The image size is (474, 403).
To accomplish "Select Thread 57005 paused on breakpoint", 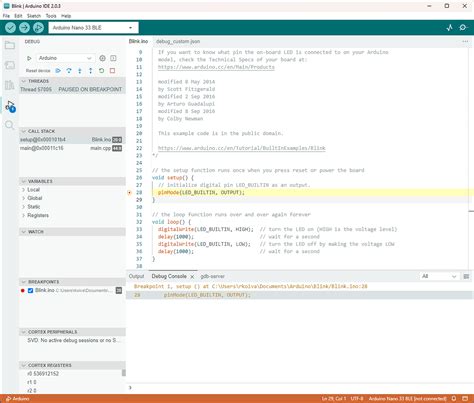I will (72, 89).
